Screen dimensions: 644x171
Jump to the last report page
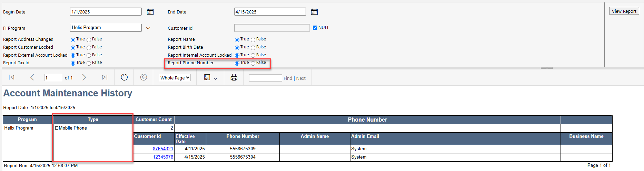click(x=105, y=77)
